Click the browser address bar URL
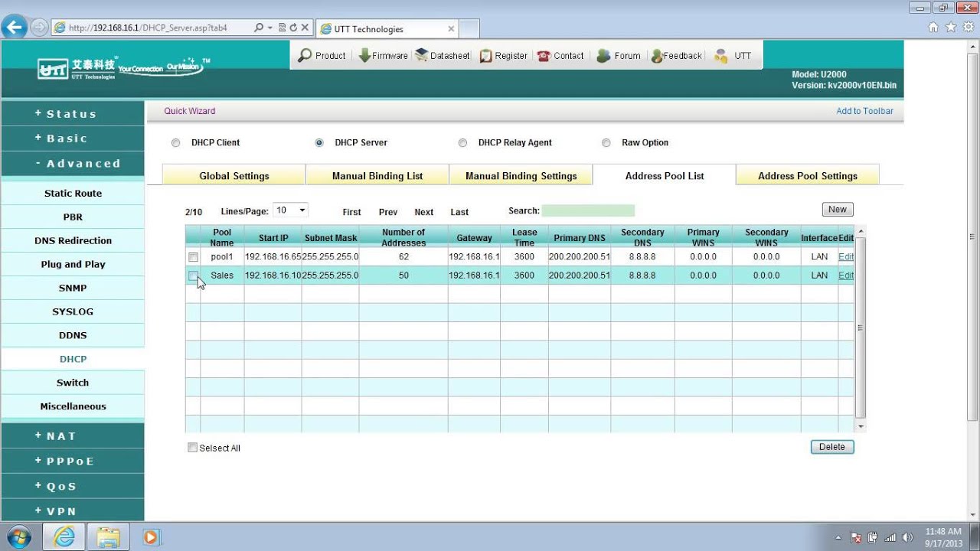Image resolution: width=980 pixels, height=551 pixels. tap(148, 28)
